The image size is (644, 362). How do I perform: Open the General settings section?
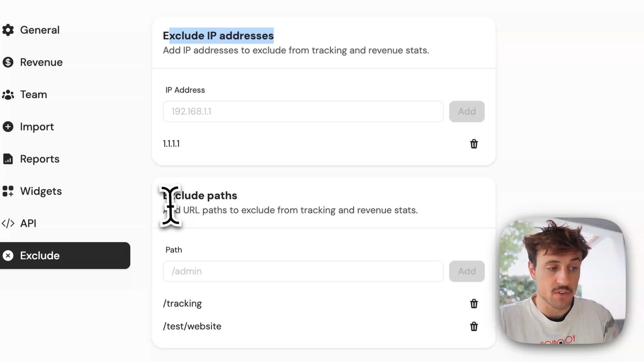tap(40, 30)
